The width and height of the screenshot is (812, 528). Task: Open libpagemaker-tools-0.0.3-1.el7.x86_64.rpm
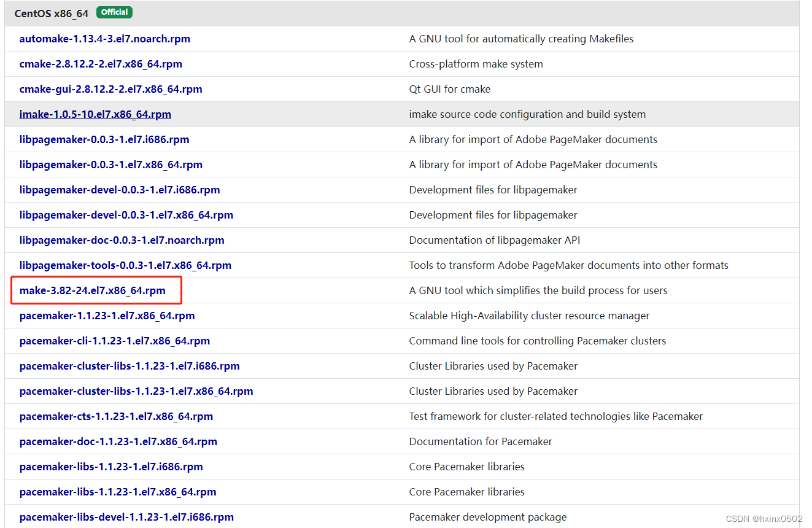pyautogui.click(x=126, y=265)
